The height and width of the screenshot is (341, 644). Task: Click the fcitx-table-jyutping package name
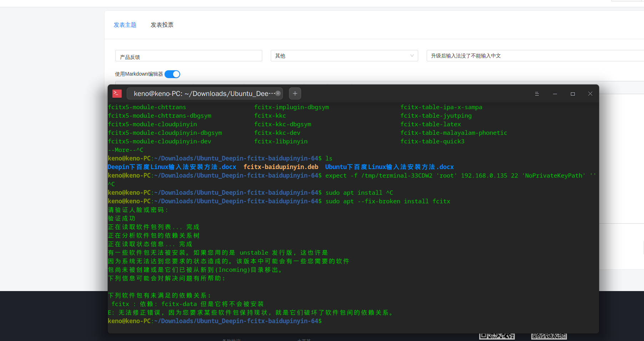[436, 116]
